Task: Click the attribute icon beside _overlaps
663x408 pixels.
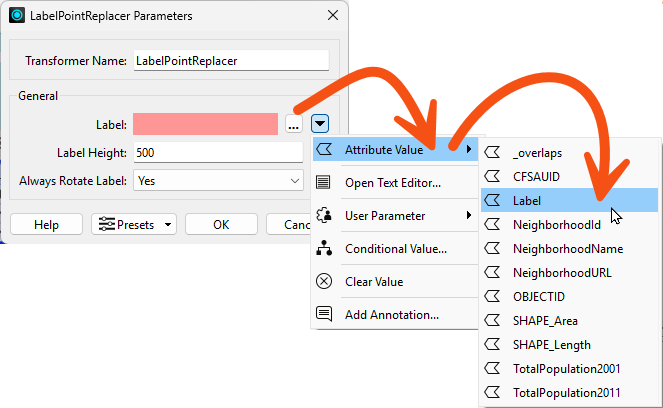Action: coord(493,152)
